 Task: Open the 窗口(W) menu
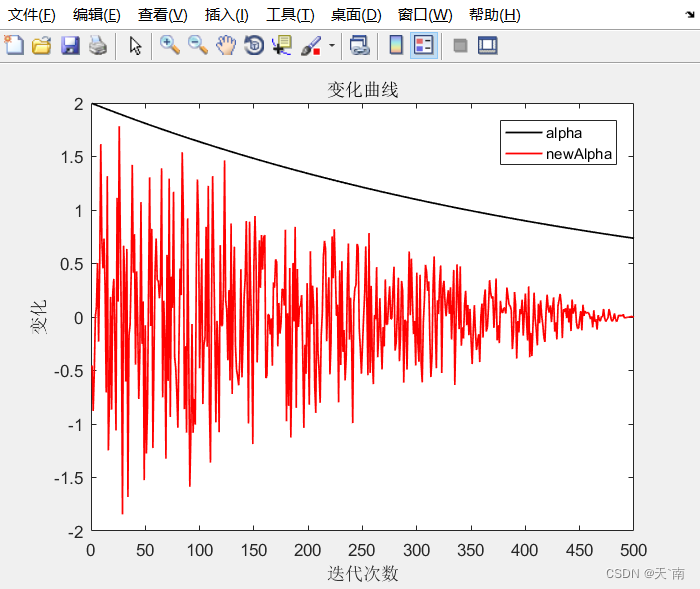tap(425, 15)
